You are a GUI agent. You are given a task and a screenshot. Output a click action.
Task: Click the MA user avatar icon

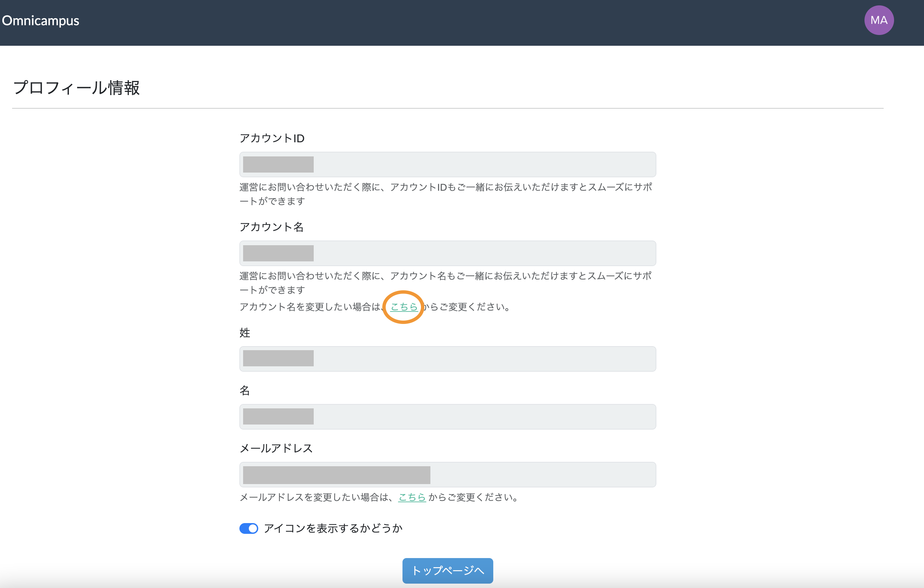click(x=879, y=20)
